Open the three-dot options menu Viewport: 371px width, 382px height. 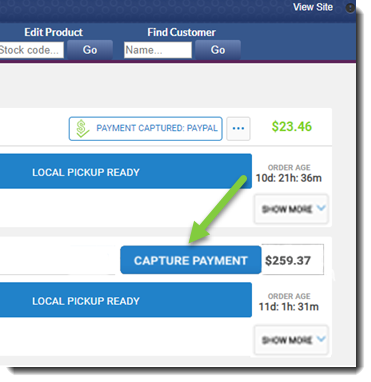pyautogui.click(x=238, y=128)
